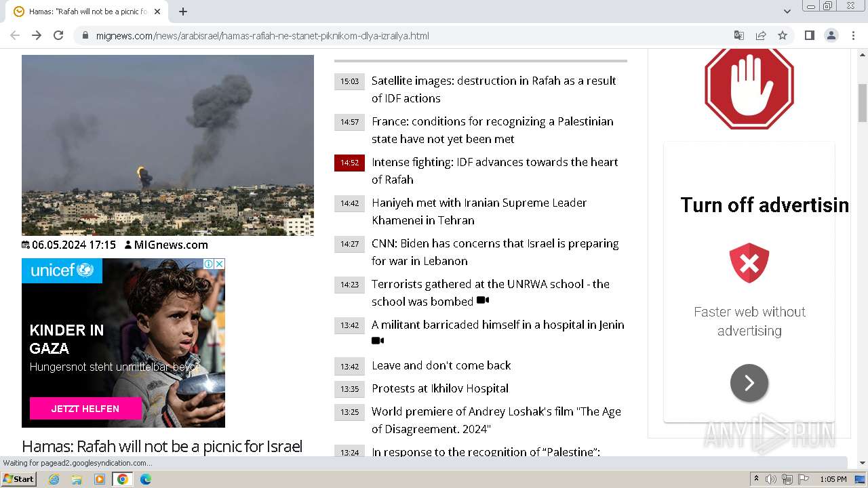This screenshot has width=868, height=488.
Task: Click 14:52 highlighted time badge
Action: pos(349,163)
